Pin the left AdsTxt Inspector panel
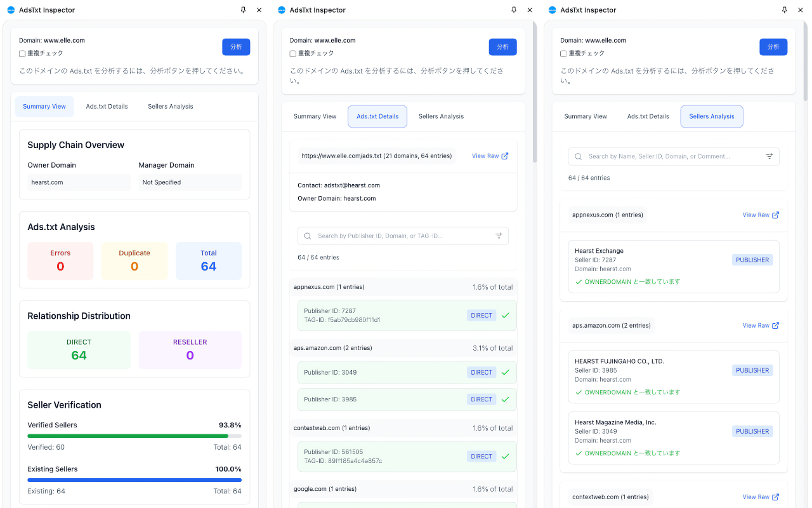Viewport: 812px width, 508px height. (x=243, y=10)
